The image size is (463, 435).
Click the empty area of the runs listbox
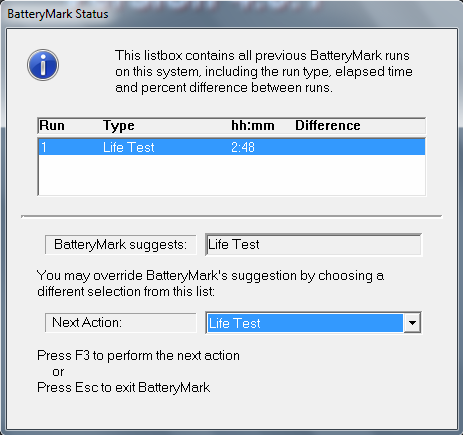coord(232,175)
